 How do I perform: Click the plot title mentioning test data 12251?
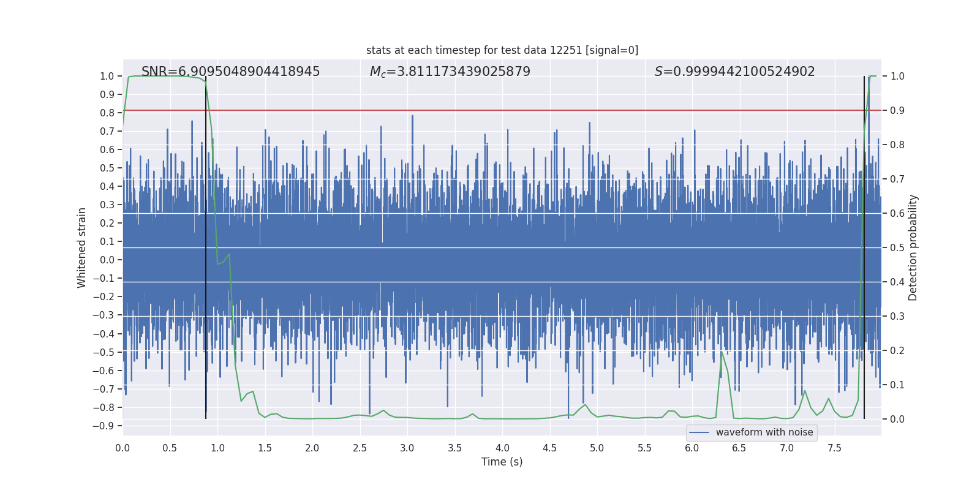(502, 50)
